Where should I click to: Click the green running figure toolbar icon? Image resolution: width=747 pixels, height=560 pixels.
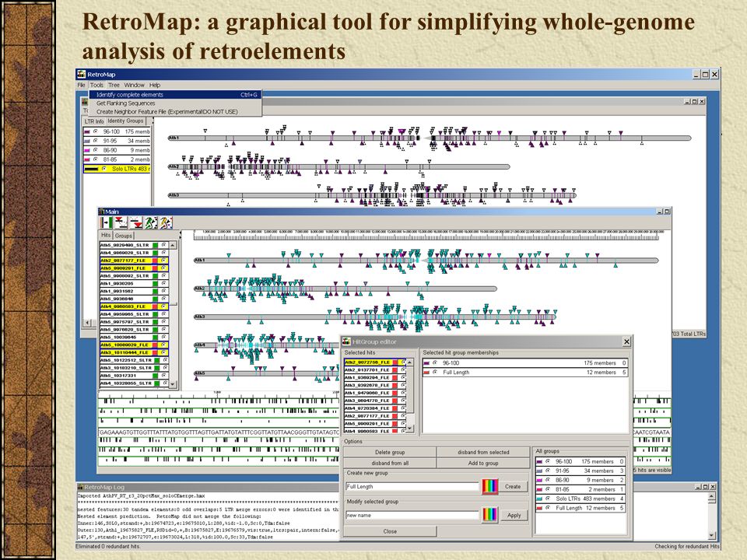tap(151, 222)
